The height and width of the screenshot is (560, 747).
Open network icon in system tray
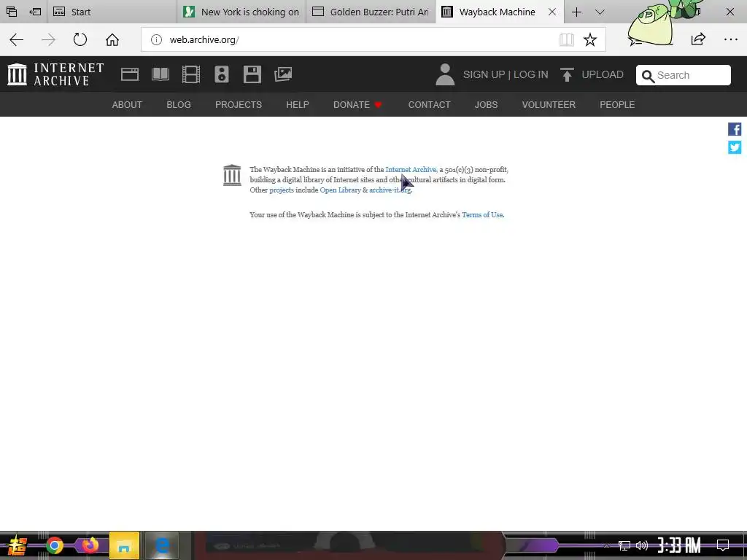pos(624,545)
